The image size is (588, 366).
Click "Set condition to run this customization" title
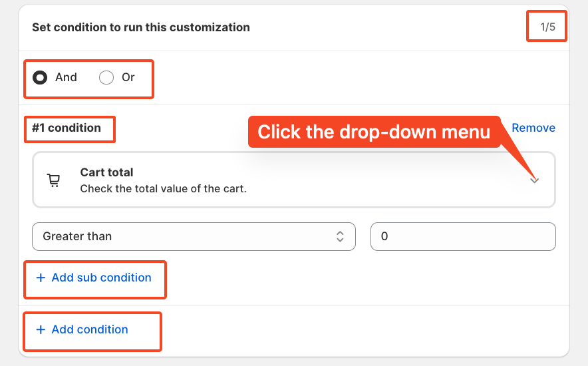click(141, 27)
